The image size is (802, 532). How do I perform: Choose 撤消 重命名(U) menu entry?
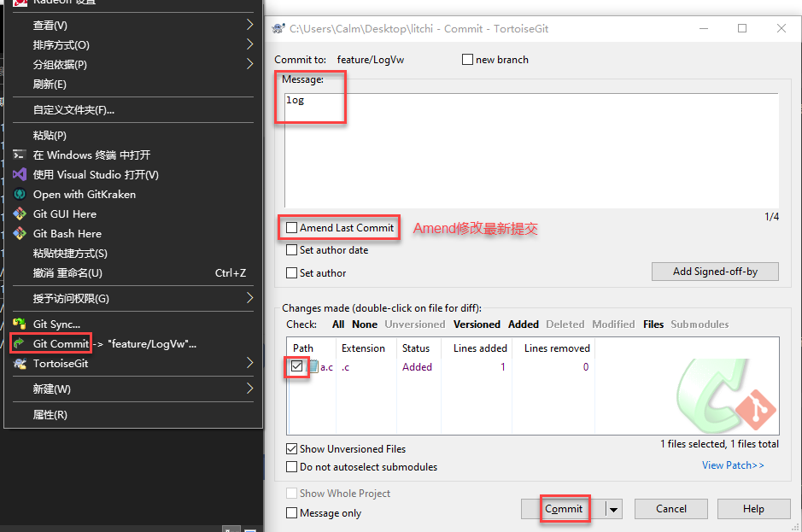point(133,272)
